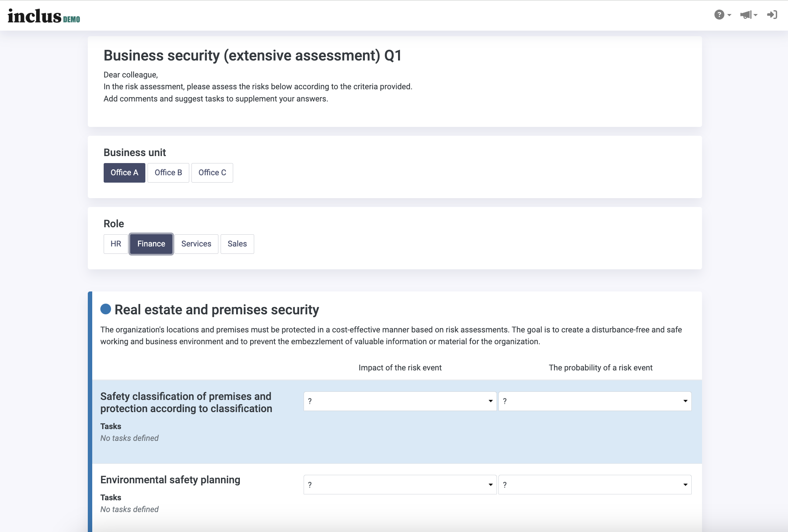Choose the HR role

116,244
